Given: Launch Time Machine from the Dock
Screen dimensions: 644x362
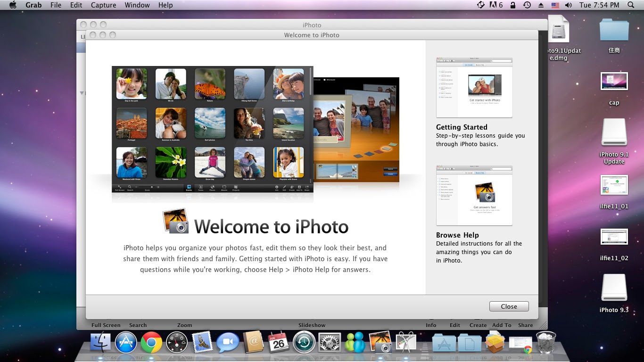Looking at the screenshot, I should coord(304,343).
